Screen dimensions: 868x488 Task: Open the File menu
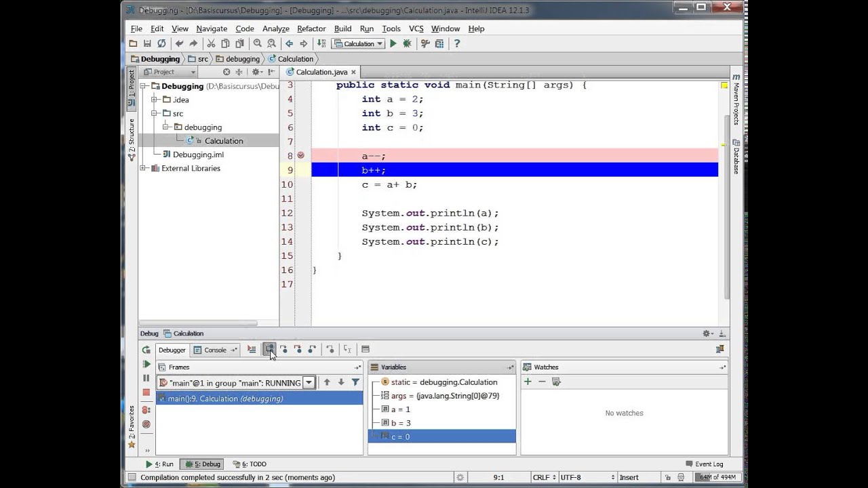[x=136, y=28]
